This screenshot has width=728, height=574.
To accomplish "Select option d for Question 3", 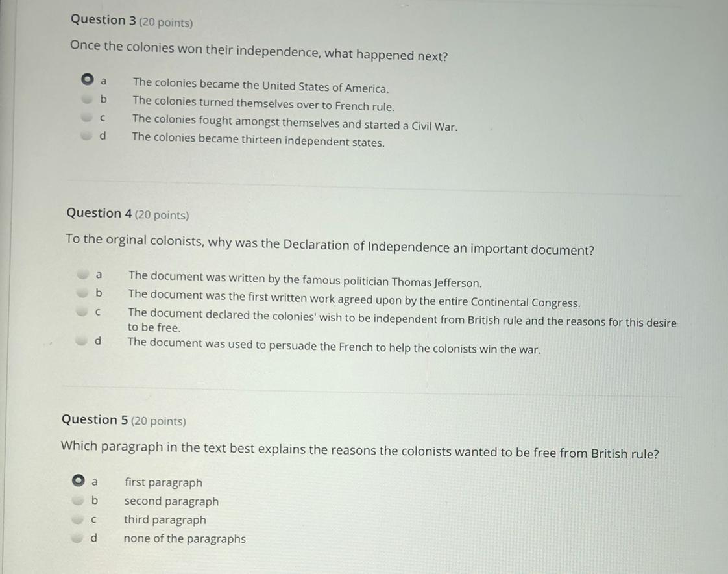I will (x=86, y=136).
